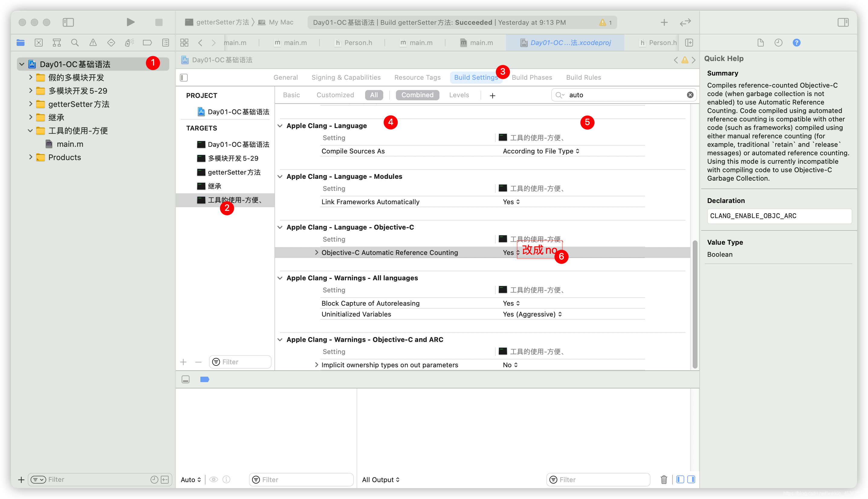Click the clear search field icon
The width and height of the screenshot is (868, 499).
pyautogui.click(x=690, y=95)
